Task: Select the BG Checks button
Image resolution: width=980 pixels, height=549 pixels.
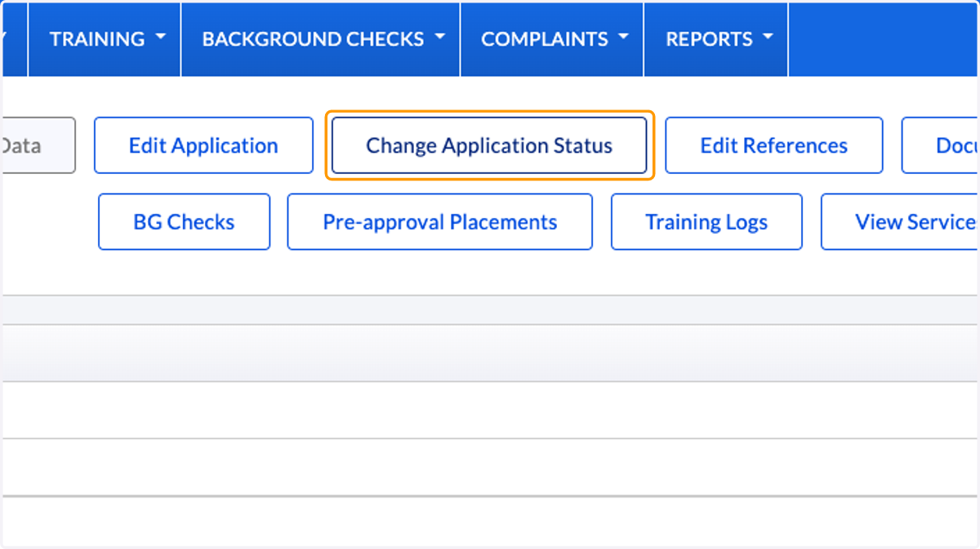Action: pos(184,221)
